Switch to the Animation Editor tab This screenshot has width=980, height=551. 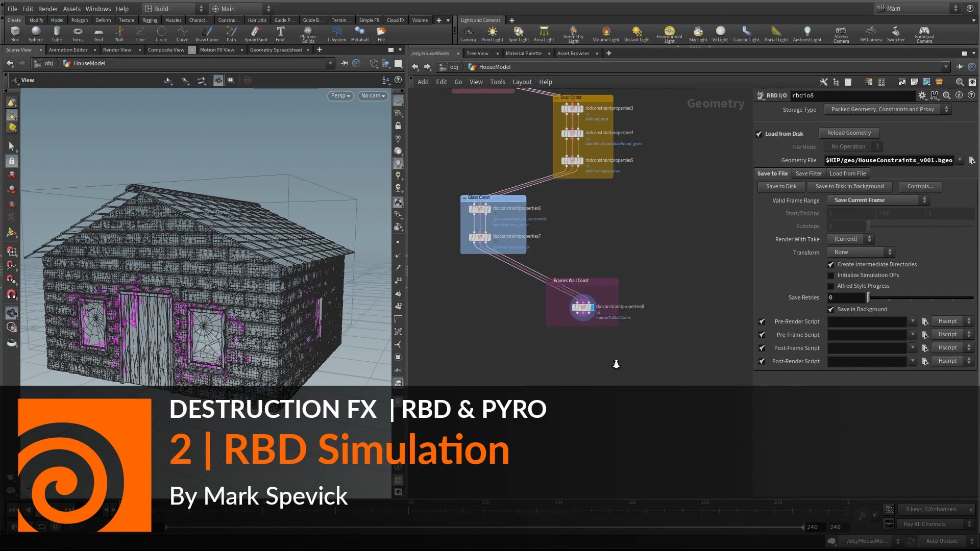pos(68,49)
